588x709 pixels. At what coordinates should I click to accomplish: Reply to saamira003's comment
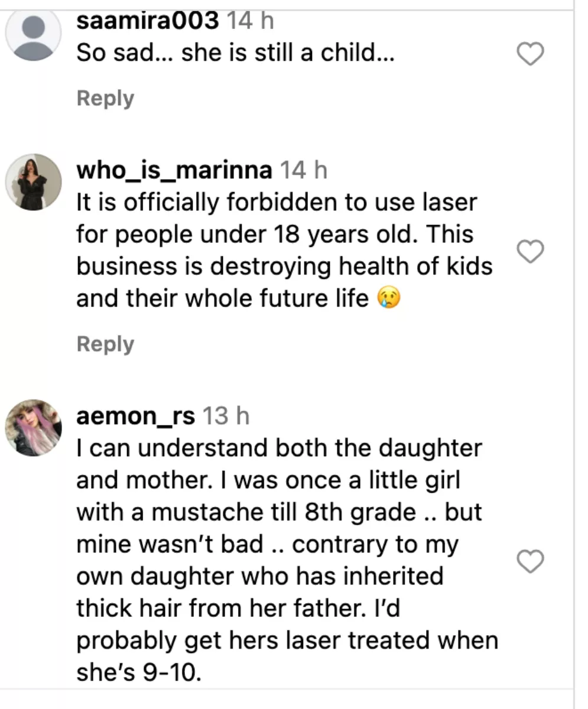(105, 98)
